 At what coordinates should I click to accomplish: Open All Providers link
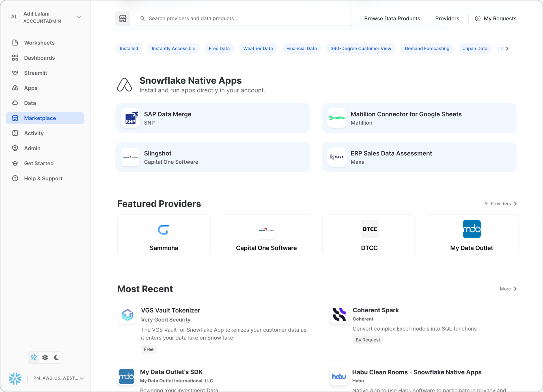[x=501, y=204]
